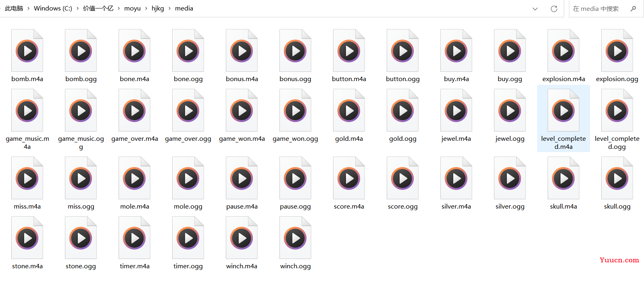The height and width of the screenshot is (282, 644).
Task: Click the explosion.ogg filename label
Action: coord(617,79)
